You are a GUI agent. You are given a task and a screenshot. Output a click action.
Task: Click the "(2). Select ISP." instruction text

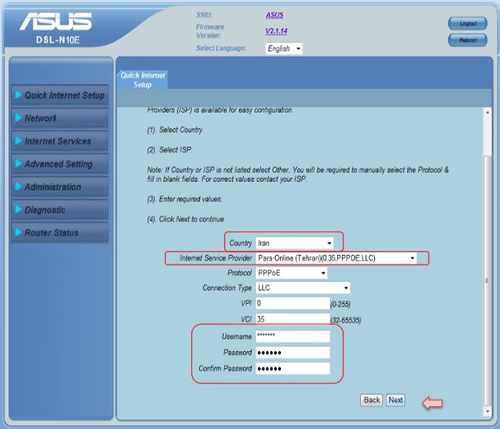pyautogui.click(x=170, y=150)
